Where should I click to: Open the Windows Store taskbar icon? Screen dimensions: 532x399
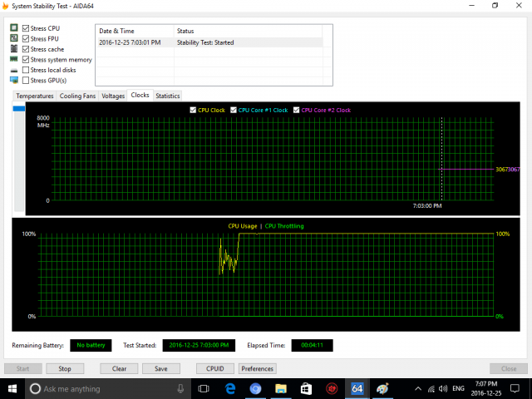pyautogui.click(x=306, y=388)
